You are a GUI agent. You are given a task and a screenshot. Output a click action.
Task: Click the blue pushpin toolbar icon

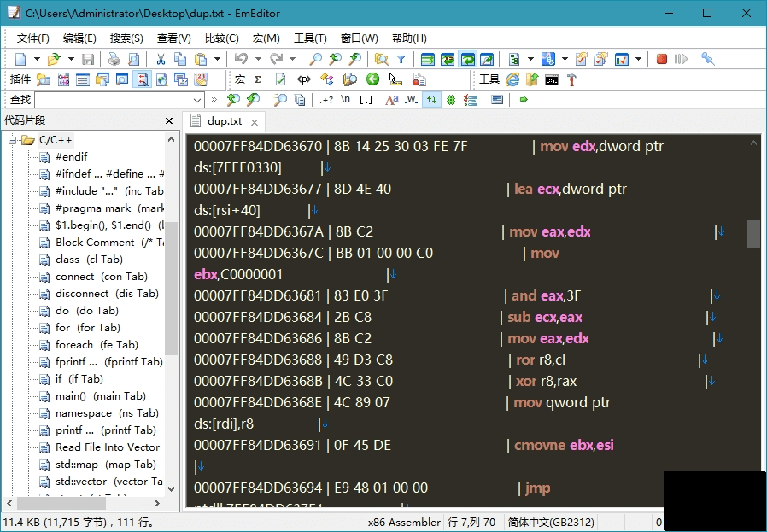tap(708, 59)
